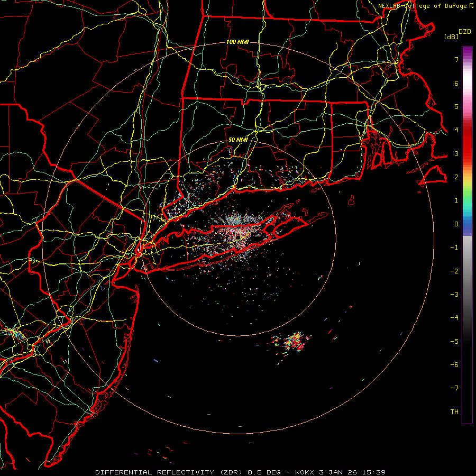The width and height of the screenshot is (476, 476).
Task: Click the color scale tick label -6
Action: pyautogui.click(x=454, y=365)
